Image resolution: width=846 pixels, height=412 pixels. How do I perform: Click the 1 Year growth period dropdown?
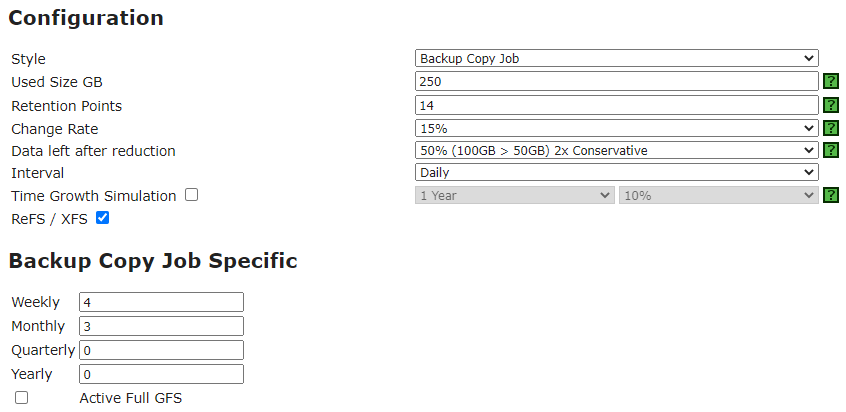click(x=515, y=195)
